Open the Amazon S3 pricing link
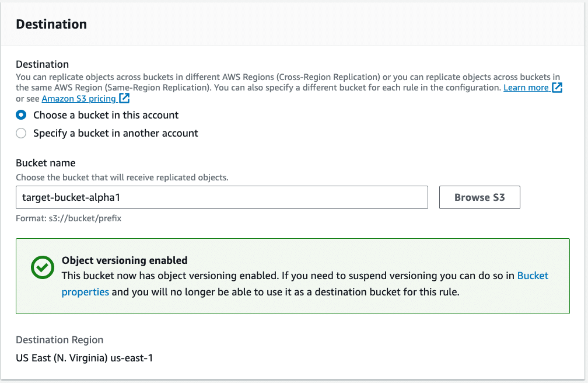588x383 pixels. [x=79, y=99]
